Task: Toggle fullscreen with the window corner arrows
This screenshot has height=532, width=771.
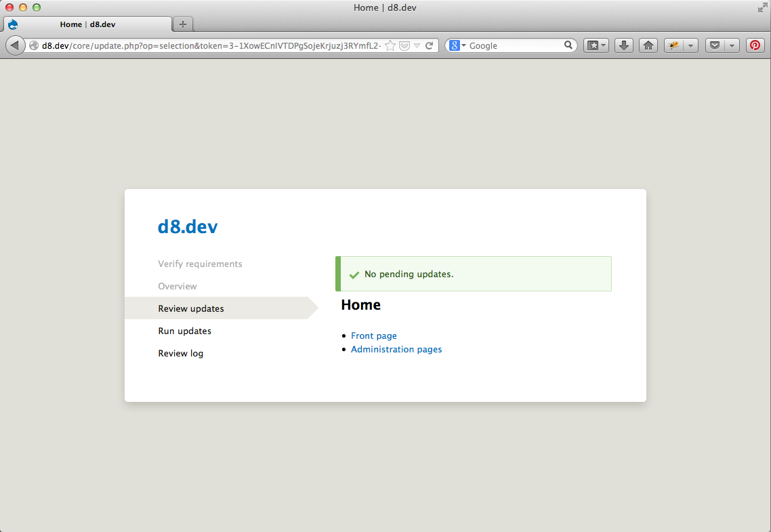Action: (762, 7)
